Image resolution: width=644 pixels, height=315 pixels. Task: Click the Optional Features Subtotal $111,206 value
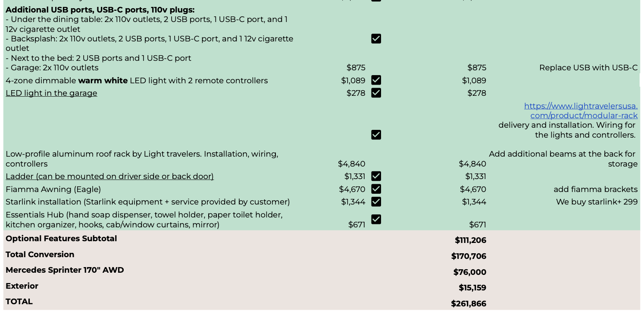point(470,240)
